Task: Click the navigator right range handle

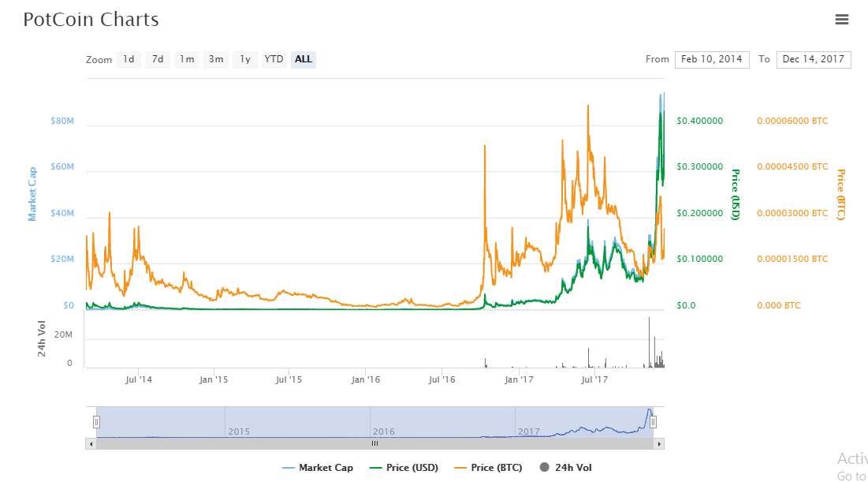Action: (653, 422)
